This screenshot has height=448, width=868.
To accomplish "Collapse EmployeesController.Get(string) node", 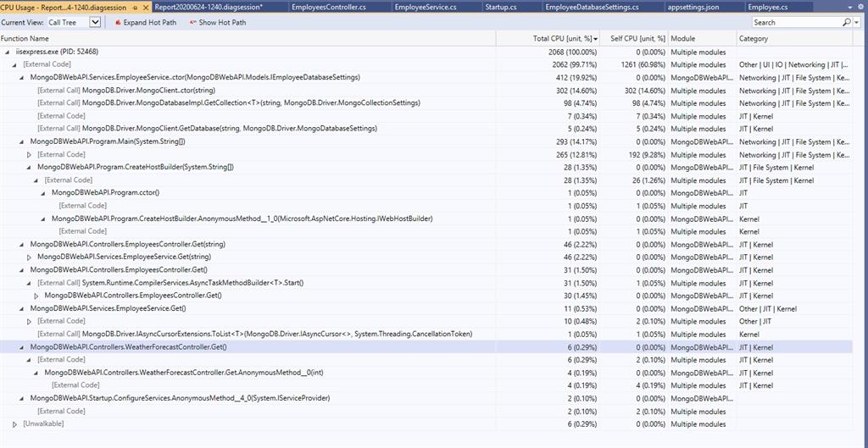I will pos(21,245).
